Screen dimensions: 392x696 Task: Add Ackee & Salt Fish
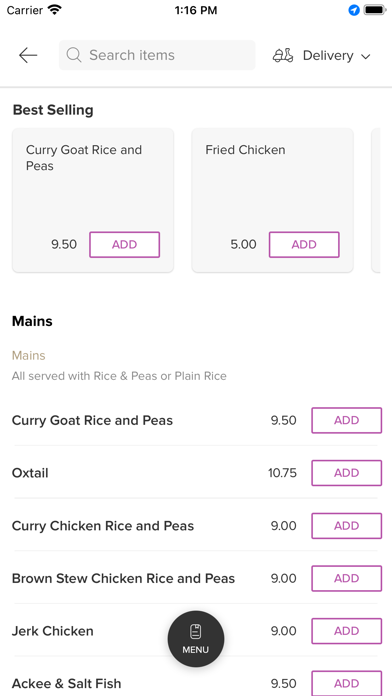click(347, 683)
